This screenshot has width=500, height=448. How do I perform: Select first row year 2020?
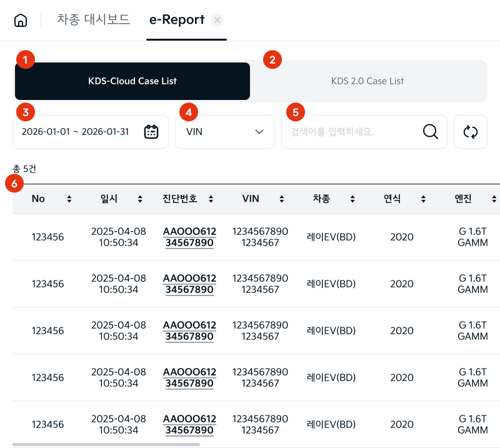[x=402, y=237]
